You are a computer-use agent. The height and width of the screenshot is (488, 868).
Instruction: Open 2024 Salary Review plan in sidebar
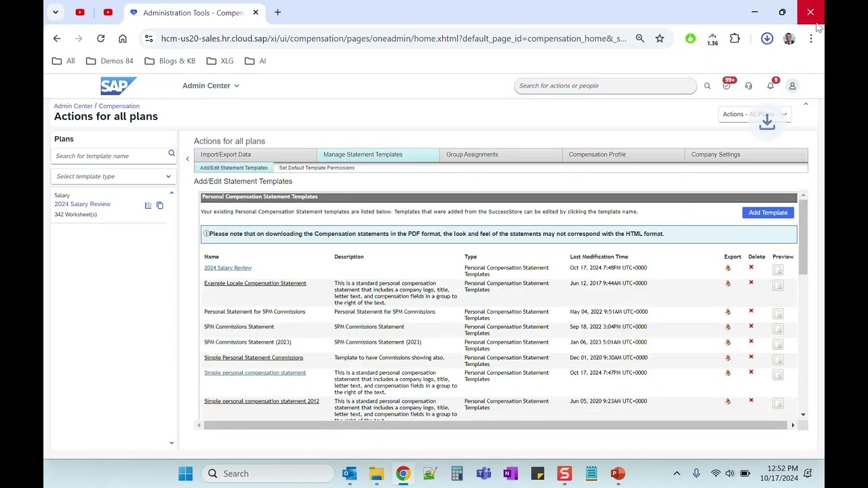[82, 204]
